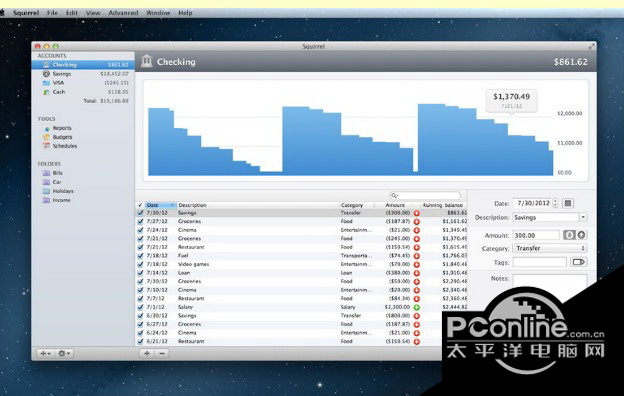The image size is (624, 396).
Task: Add a transaction with the plus button
Action: pos(147,353)
